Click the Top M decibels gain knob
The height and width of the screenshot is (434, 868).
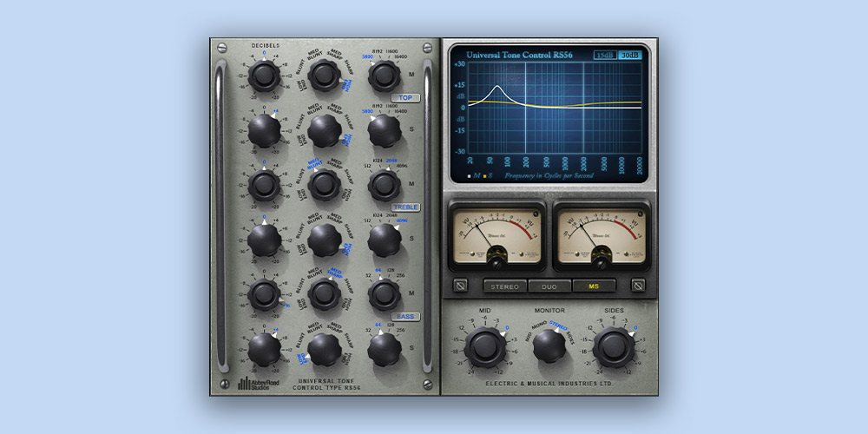[x=264, y=76]
